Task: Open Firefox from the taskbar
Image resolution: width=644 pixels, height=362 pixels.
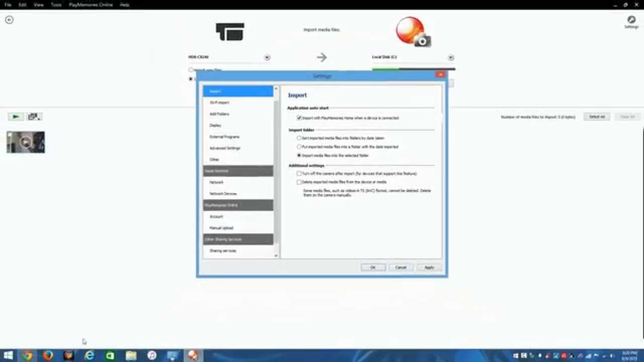Action: click(48, 355)
